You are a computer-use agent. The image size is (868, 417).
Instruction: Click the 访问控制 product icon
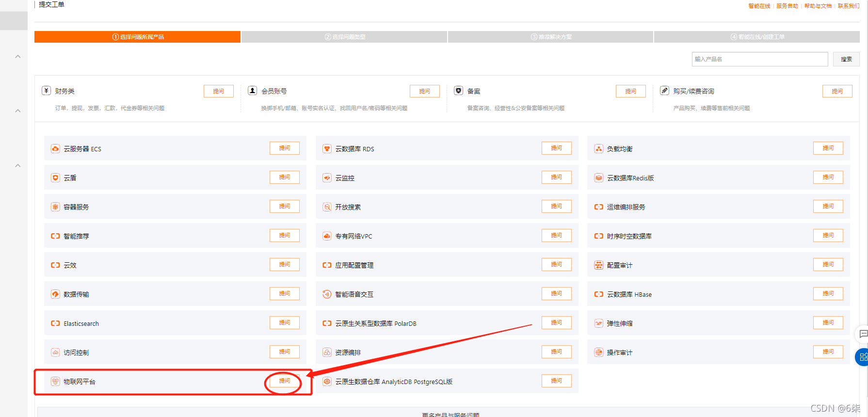[55, 353]
